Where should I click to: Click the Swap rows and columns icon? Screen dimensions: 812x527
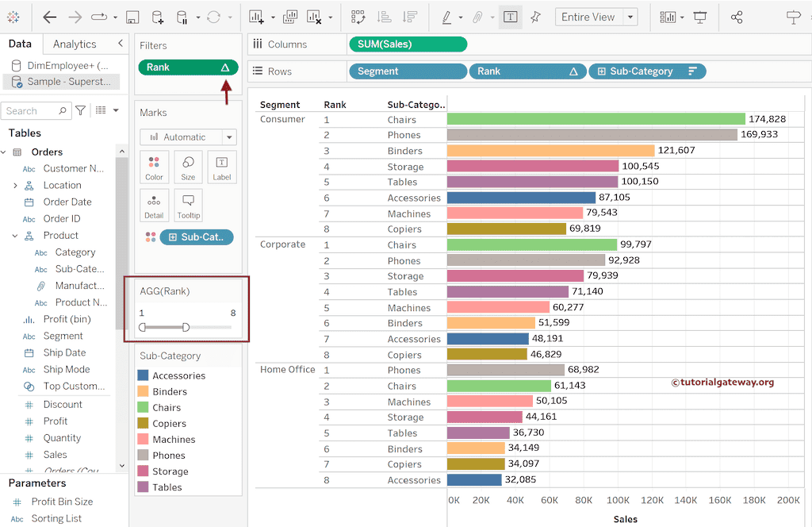(358, 17)
